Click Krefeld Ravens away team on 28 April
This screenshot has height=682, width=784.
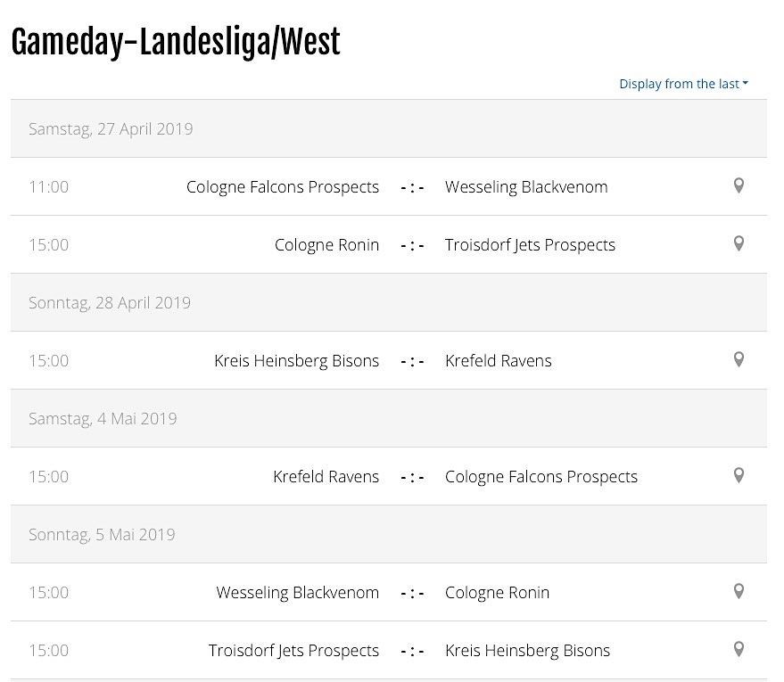coord(499,361)
